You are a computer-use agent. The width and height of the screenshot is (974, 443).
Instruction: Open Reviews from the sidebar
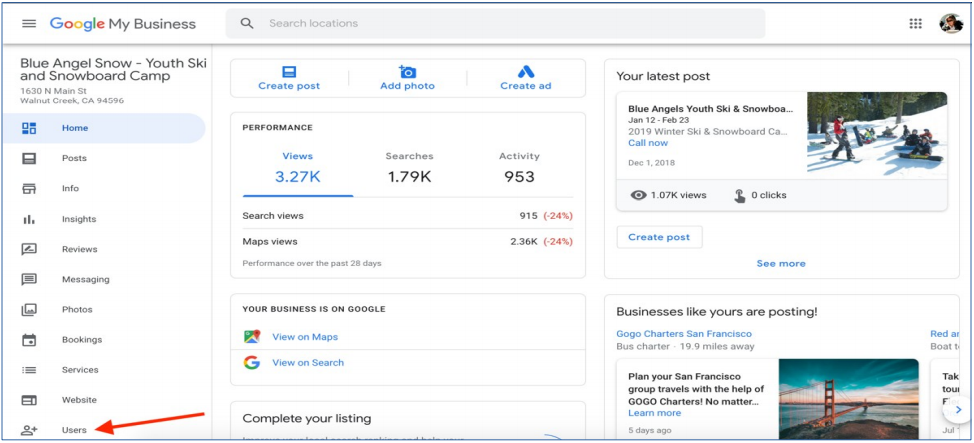[x=79, y=249]
